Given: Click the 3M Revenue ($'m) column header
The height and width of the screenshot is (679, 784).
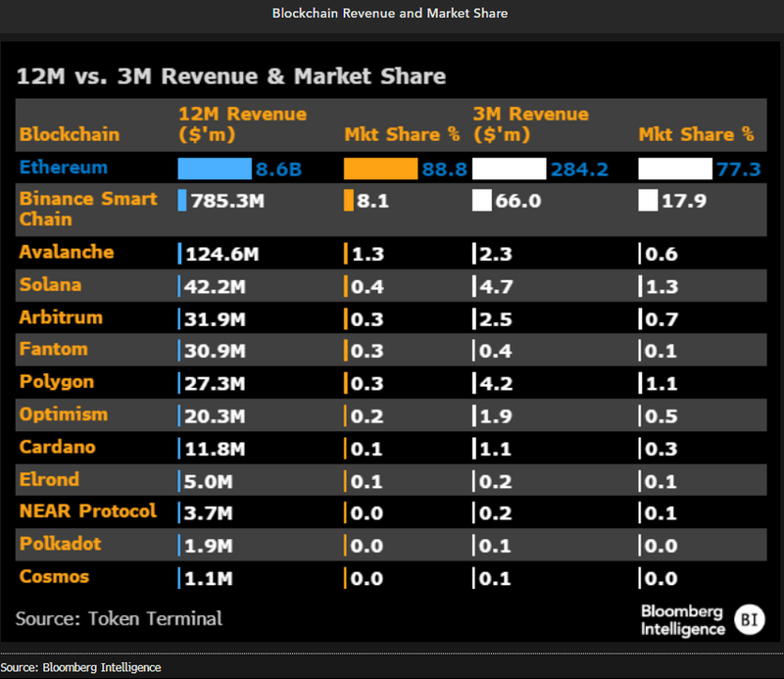Looking at the screenshot, I should [530, 124].
